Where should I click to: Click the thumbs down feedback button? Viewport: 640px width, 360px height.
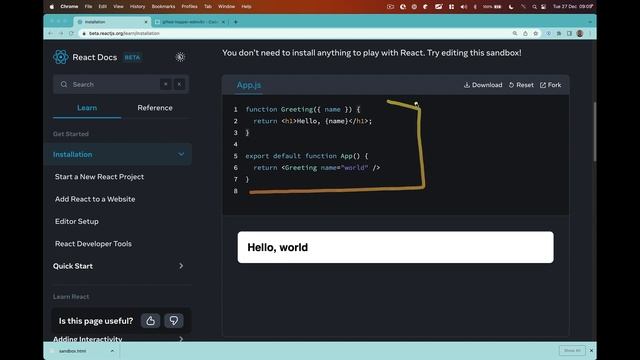174,321
